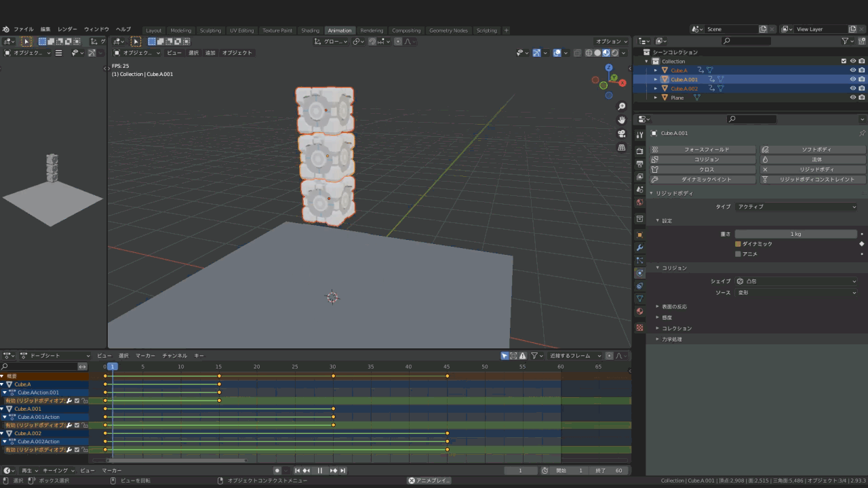
Task: Toggle the ダイナミック checkbox
Action: click(x=738, y=243)
